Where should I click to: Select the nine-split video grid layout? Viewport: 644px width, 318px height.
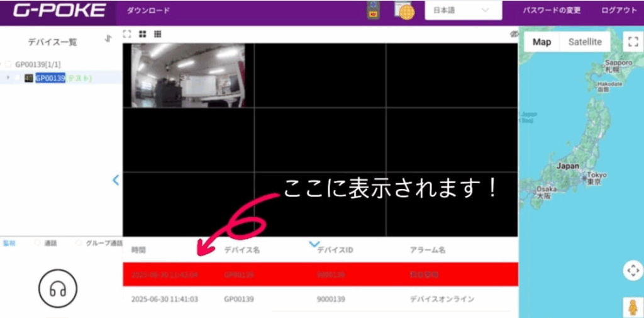click(157, 34)
